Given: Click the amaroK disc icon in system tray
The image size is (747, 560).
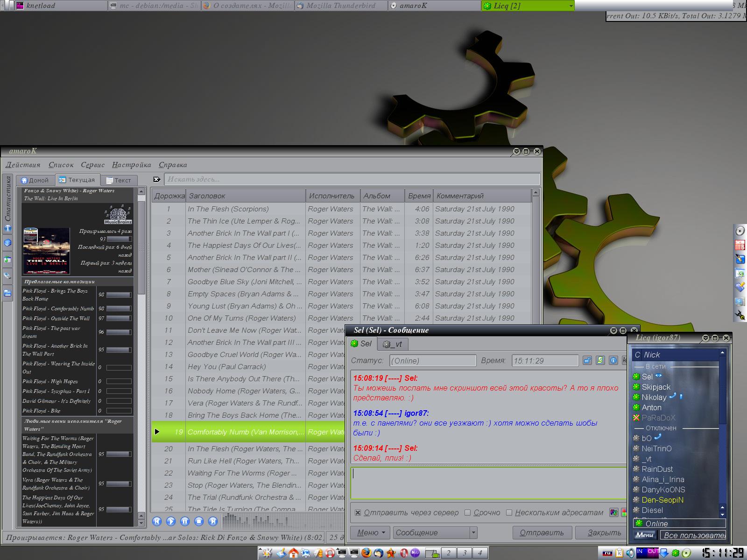Looking at the screenshot, I should tap(686, 553).
